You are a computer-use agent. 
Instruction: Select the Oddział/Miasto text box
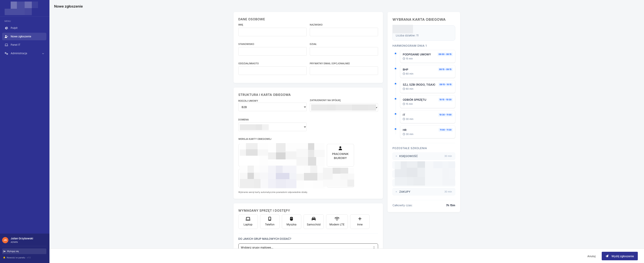point(272,71)
